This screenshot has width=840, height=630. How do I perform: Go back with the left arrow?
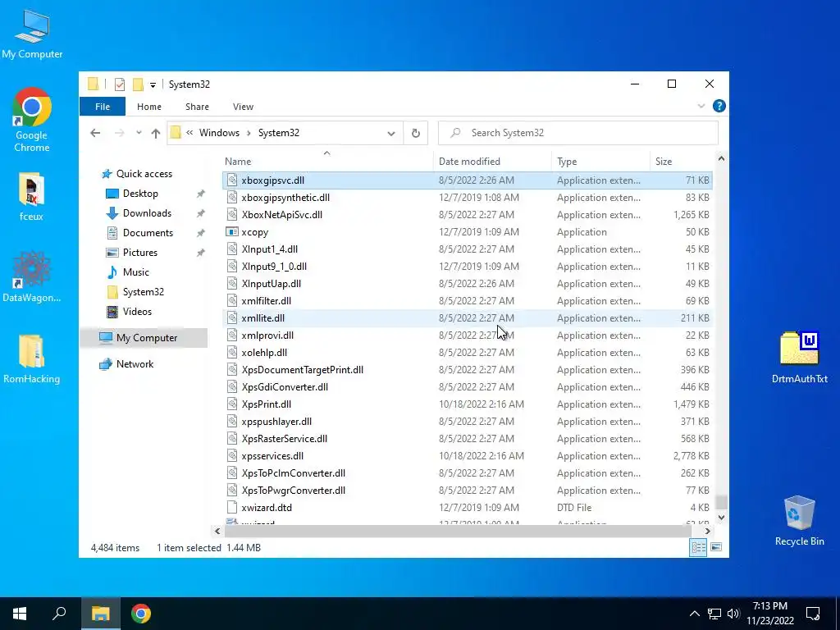pyautogui.click(x=95, y=133)
